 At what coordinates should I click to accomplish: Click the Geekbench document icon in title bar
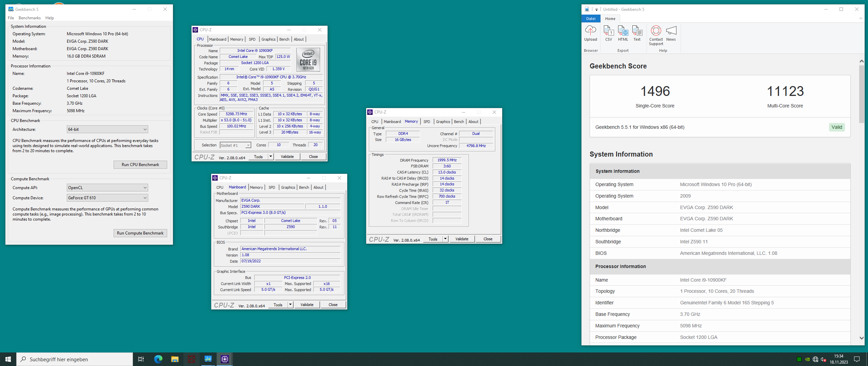[x=587, y=9]
